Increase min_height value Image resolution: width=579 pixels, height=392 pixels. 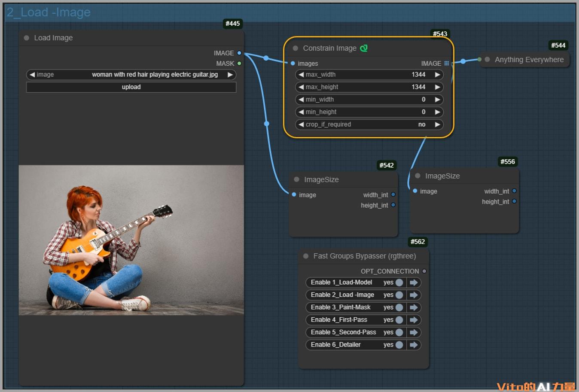tap(437, 112)
